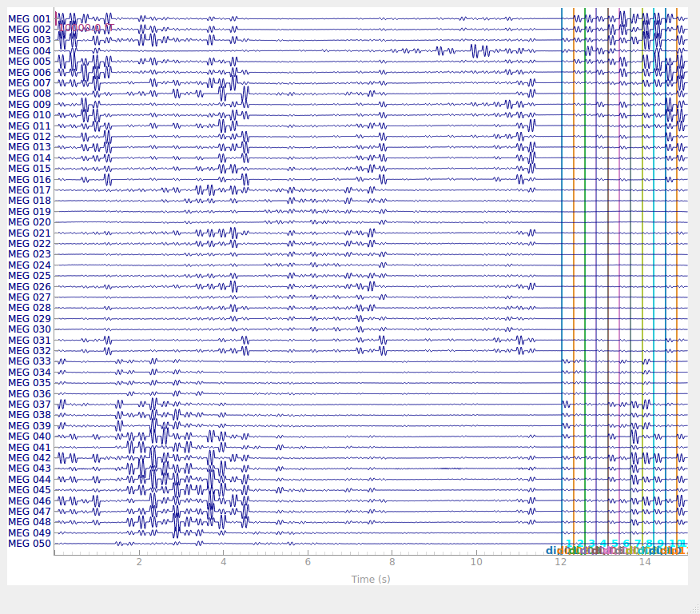Select the MEG 033 channel name
The image size is (700, 614).
pos(30,361)
